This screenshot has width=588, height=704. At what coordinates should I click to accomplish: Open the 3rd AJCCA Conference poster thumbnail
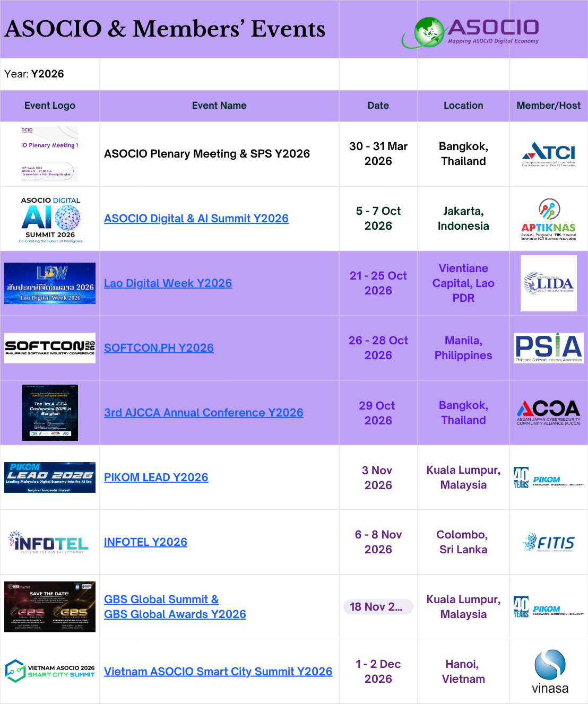click(x=50, y=413)
